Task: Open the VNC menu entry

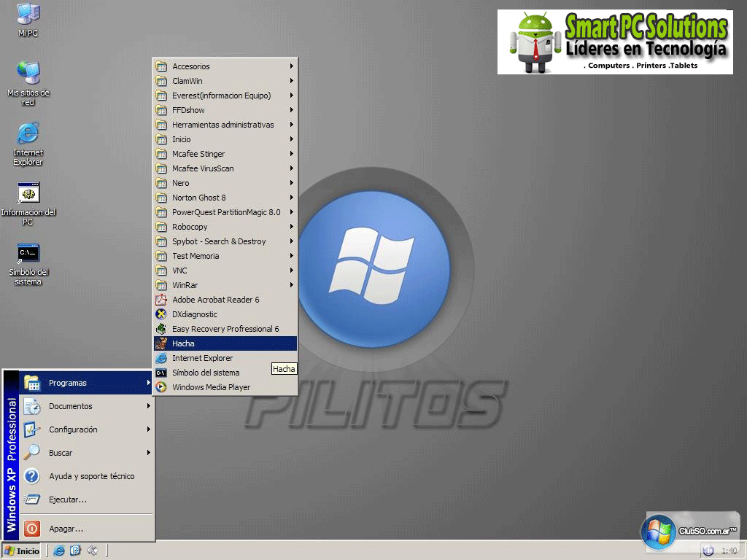Action: tap(225, 271)
